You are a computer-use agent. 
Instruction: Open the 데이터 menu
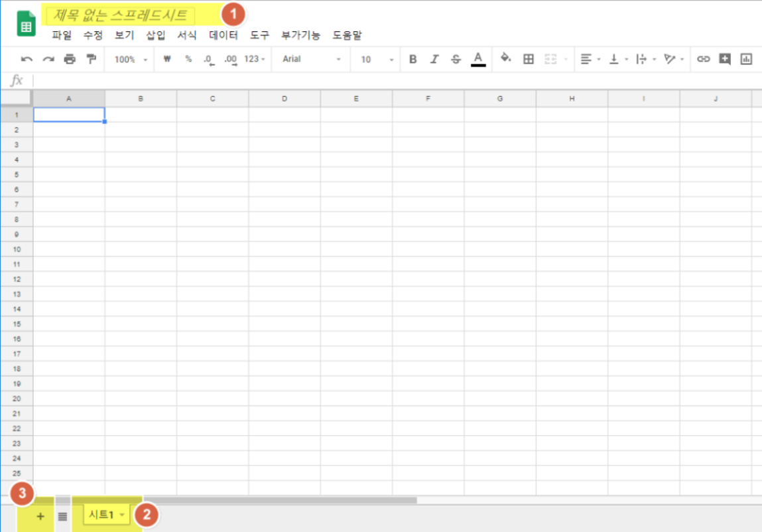[x=223, y=35]
